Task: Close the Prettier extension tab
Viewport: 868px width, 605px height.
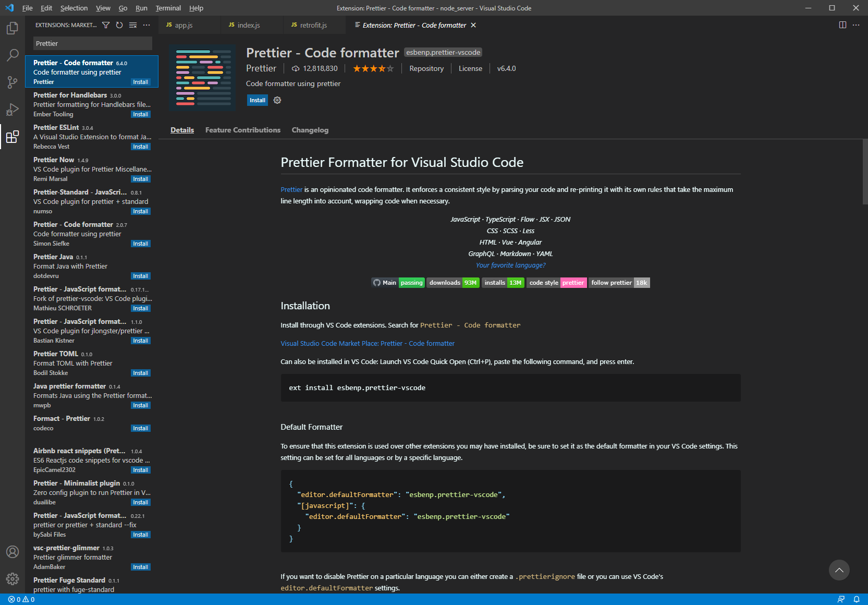Action: 473,25
